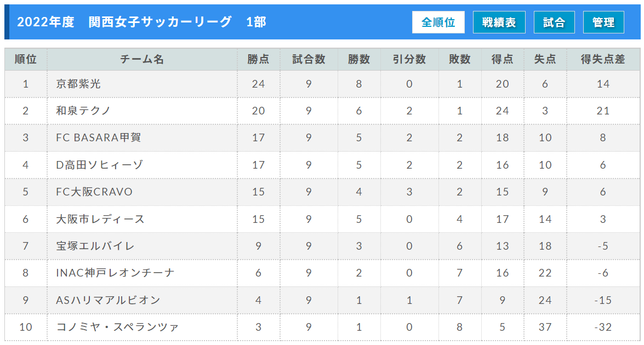Click the 管理 button
This screenshot has width=644, height=345.
tap(603, 22)
